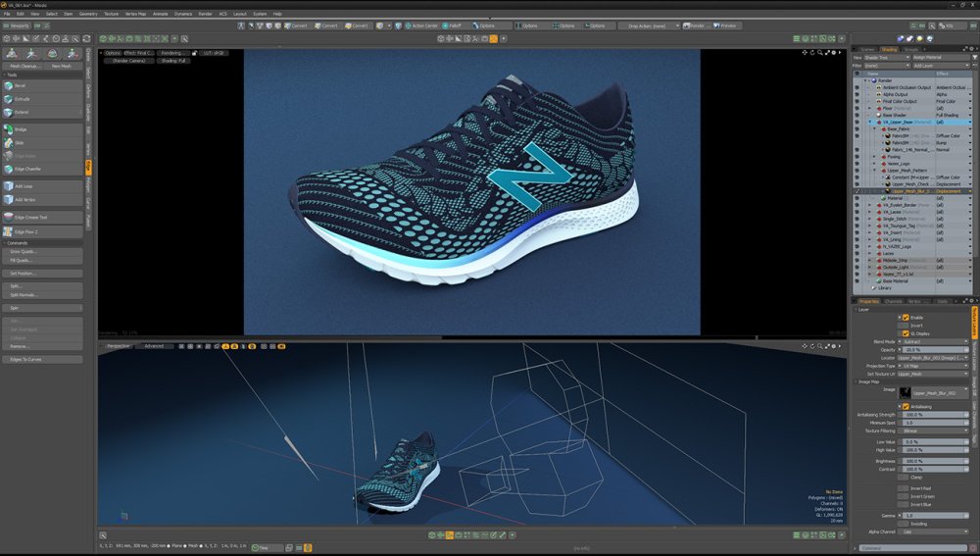Toggle the Invert checkbox in Layer properties
This screenshot has height=556, width=980.
pyautogui.click(x=906, y=326)
